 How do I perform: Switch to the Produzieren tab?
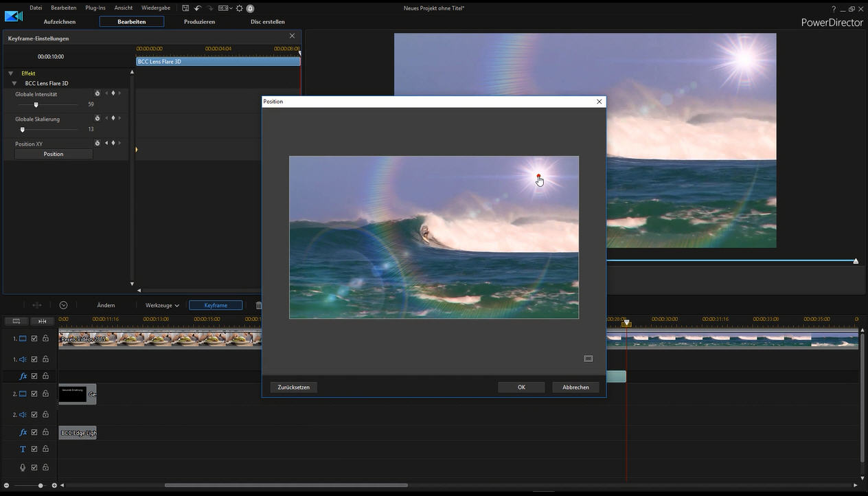(x=199, y=22)
